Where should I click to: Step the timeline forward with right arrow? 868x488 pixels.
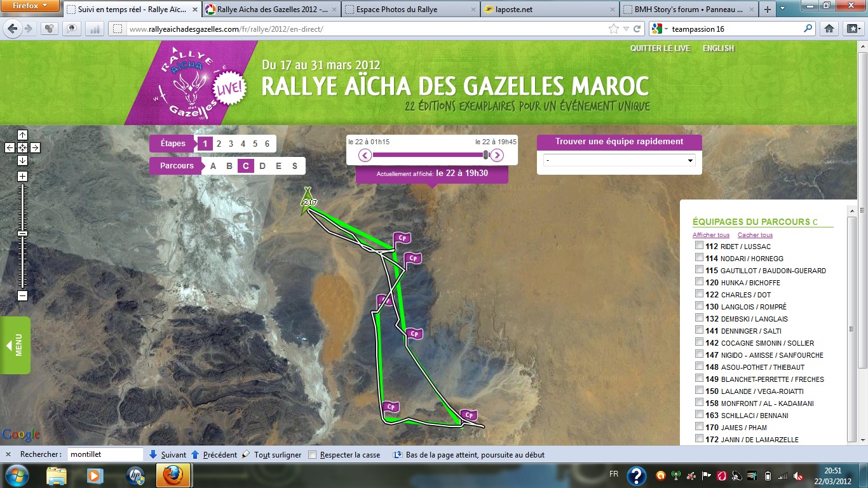click(x=498, y=155)
